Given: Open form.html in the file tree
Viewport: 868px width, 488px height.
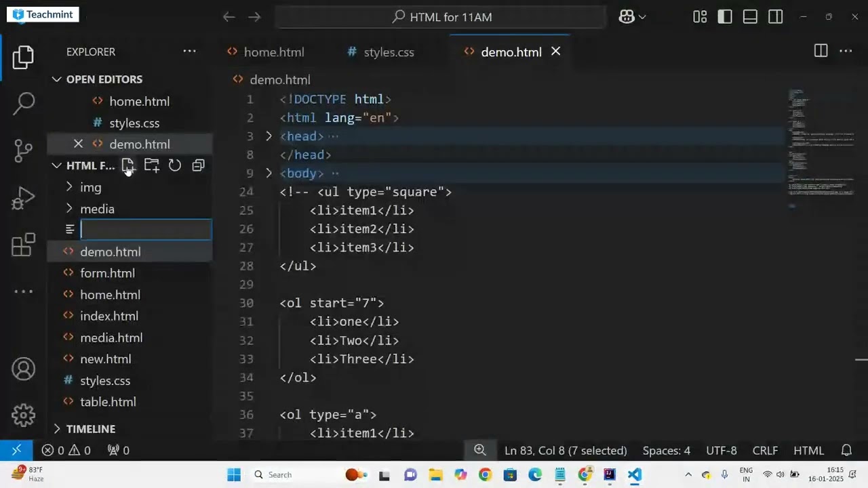Looking at the screenshot, I should [x=107, y=273].
